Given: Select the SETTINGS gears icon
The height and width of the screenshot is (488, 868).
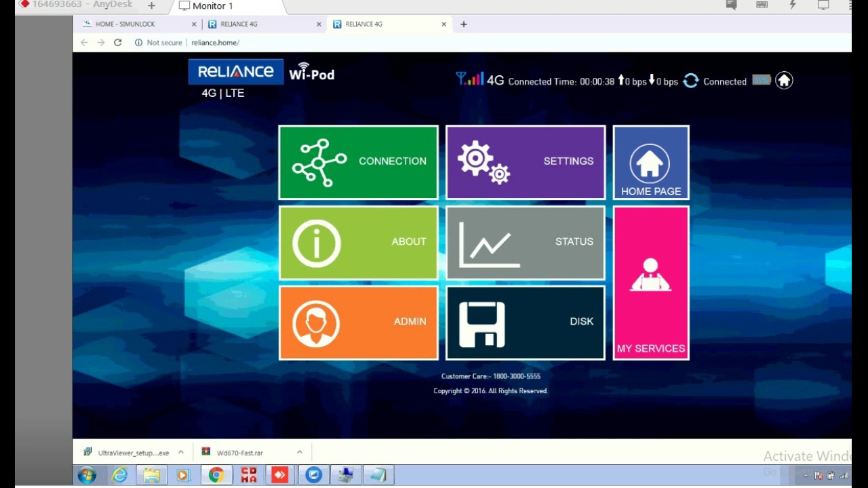Looking at the screenshot, I should [483, 161].
